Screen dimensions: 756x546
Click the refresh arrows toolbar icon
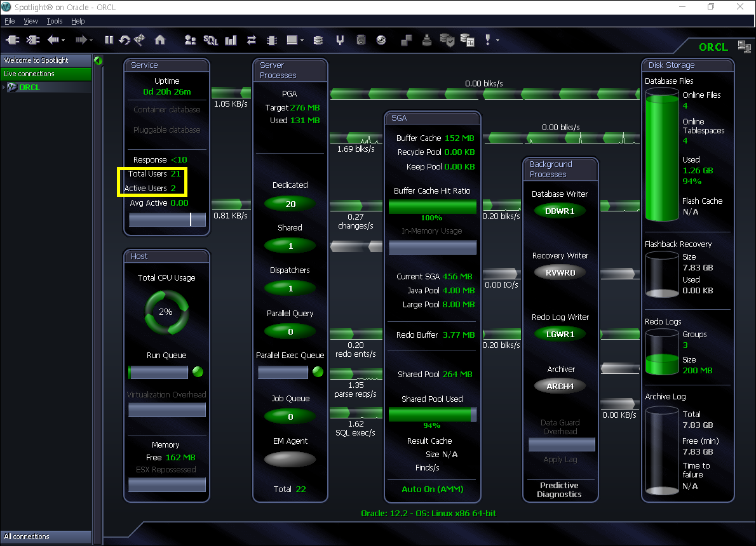125,40
